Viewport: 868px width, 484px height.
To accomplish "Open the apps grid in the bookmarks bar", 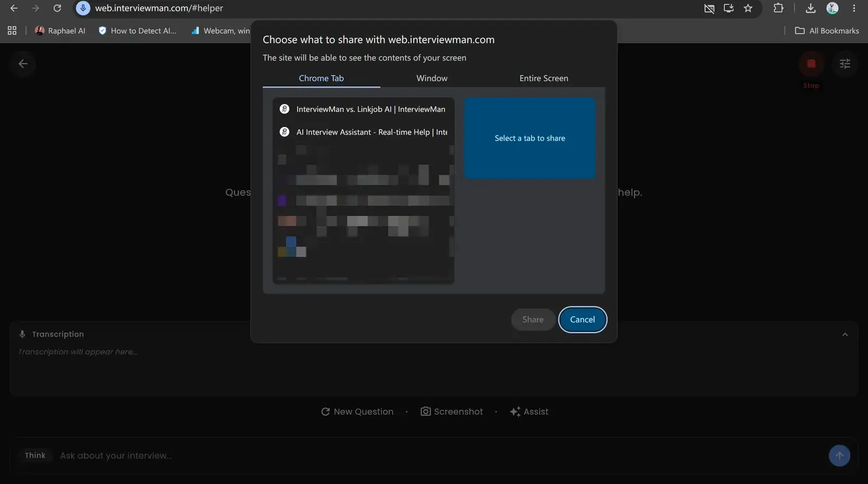I will coord(12,31).
